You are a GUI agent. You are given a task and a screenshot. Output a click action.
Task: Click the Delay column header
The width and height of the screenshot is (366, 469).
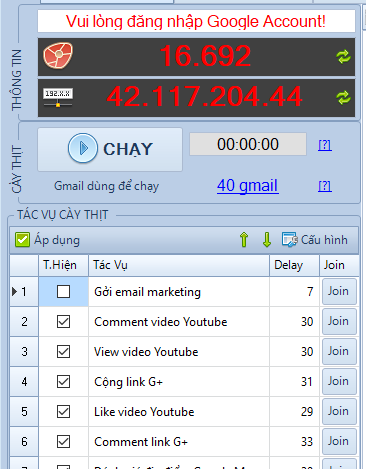pos(294,265)
